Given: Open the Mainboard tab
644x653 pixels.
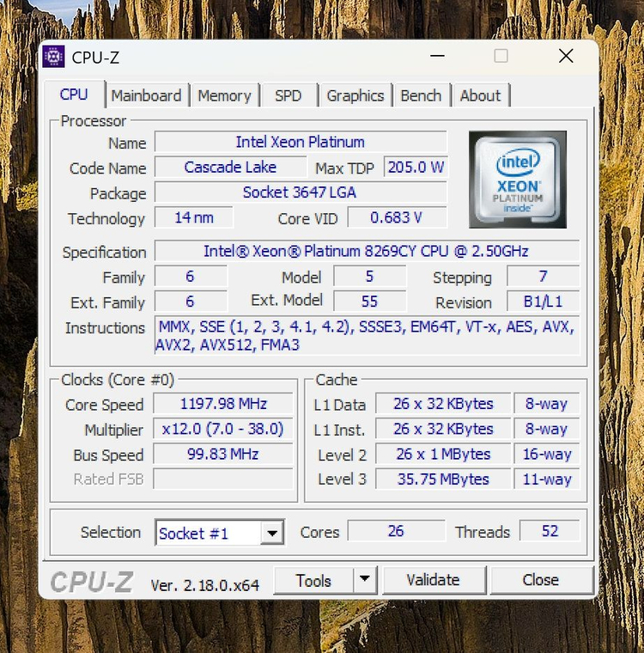Looking at the screenshot, I should tap(147, 95).
